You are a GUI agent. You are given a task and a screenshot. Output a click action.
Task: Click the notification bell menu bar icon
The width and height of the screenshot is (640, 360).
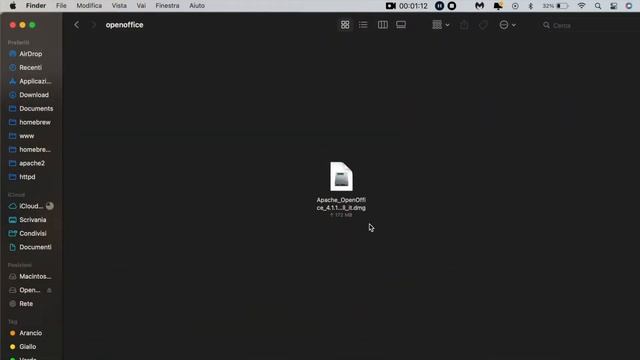click(x=498, y=6)
